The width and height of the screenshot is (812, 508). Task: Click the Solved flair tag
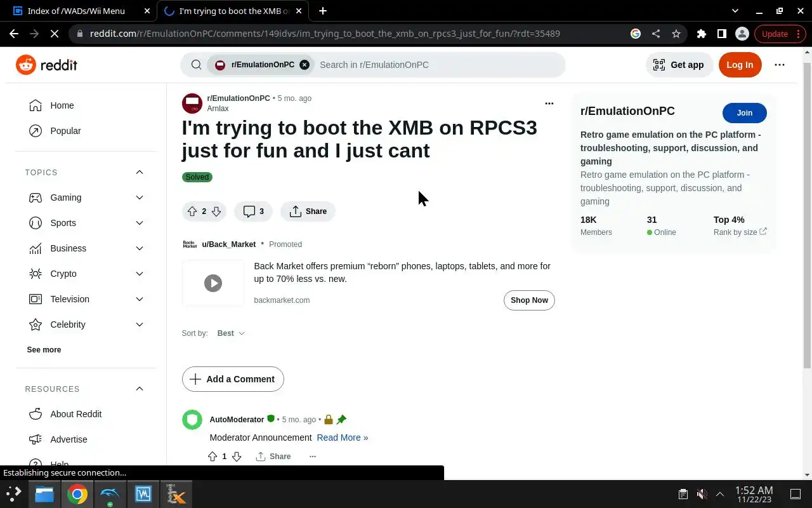pyautogui.click(x=197, y=177)
